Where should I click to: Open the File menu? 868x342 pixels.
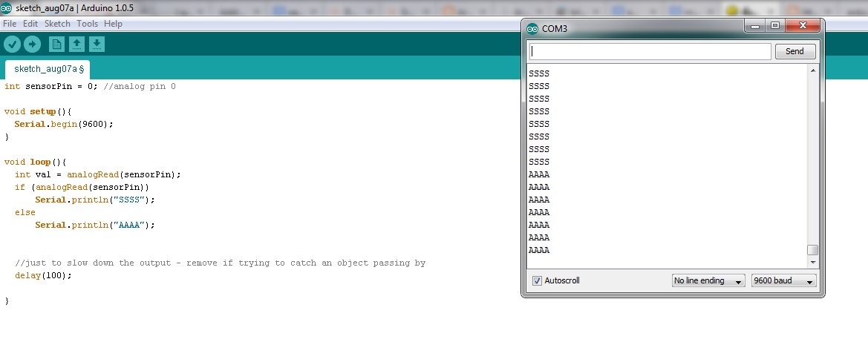pos(10,24)
